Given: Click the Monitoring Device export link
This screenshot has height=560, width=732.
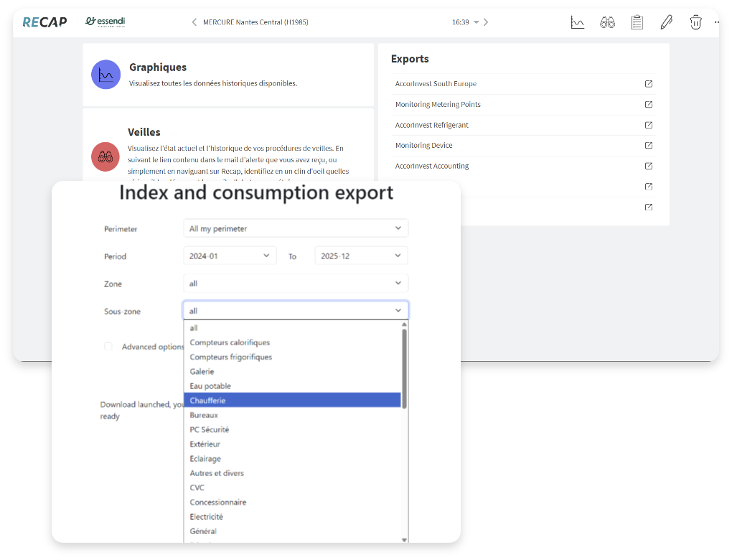Looking at the screenshot, I should (x=423, y=145).
